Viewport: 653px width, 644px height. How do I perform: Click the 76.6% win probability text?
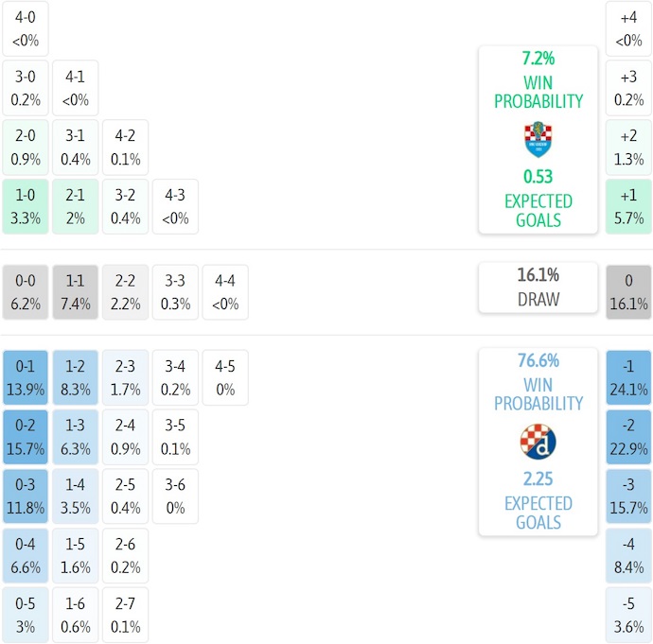(538, 360)
